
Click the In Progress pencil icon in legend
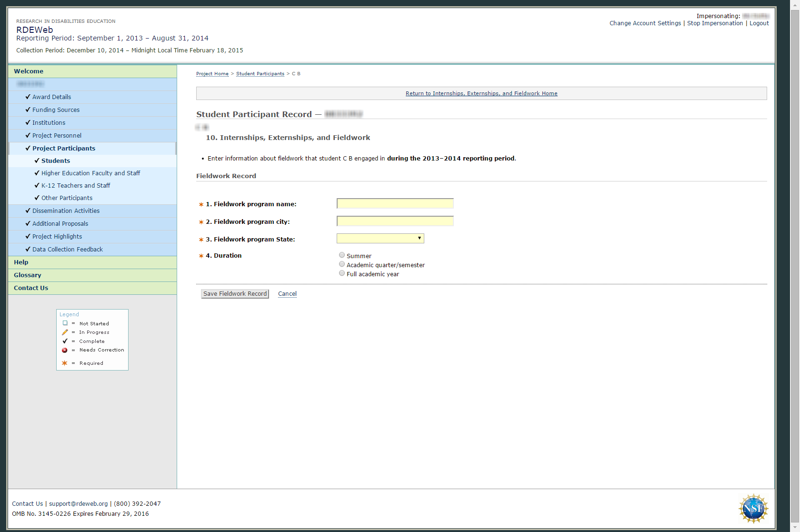click(65, 332)
